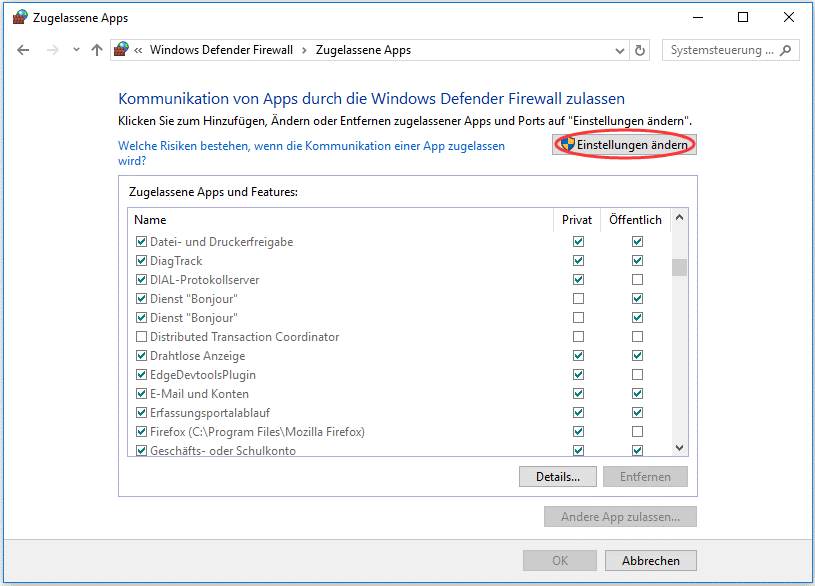The image size is (815, 586).
Task: Open app Details... button
Action: [x=558, y=477]
